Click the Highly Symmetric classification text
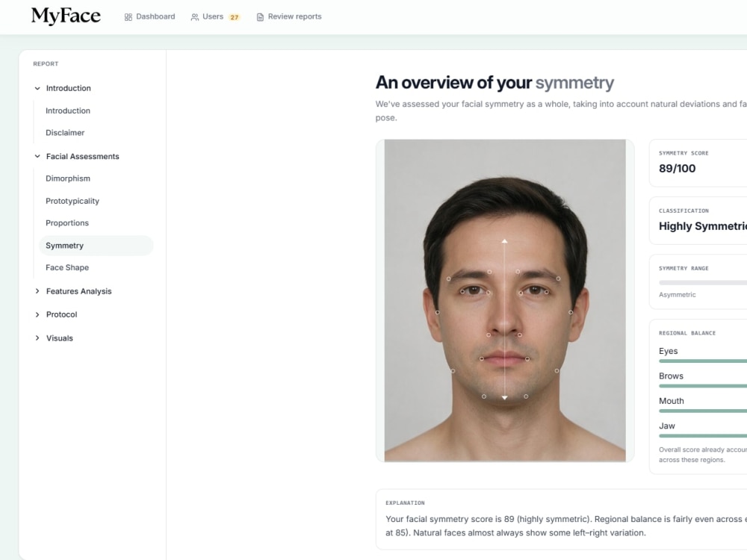This screenshot has height=560, width=747. pos(703,225)
